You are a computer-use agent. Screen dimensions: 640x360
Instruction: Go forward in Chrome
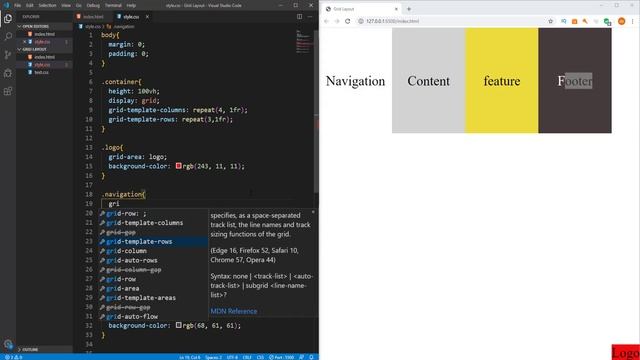[x=337, y=21]
